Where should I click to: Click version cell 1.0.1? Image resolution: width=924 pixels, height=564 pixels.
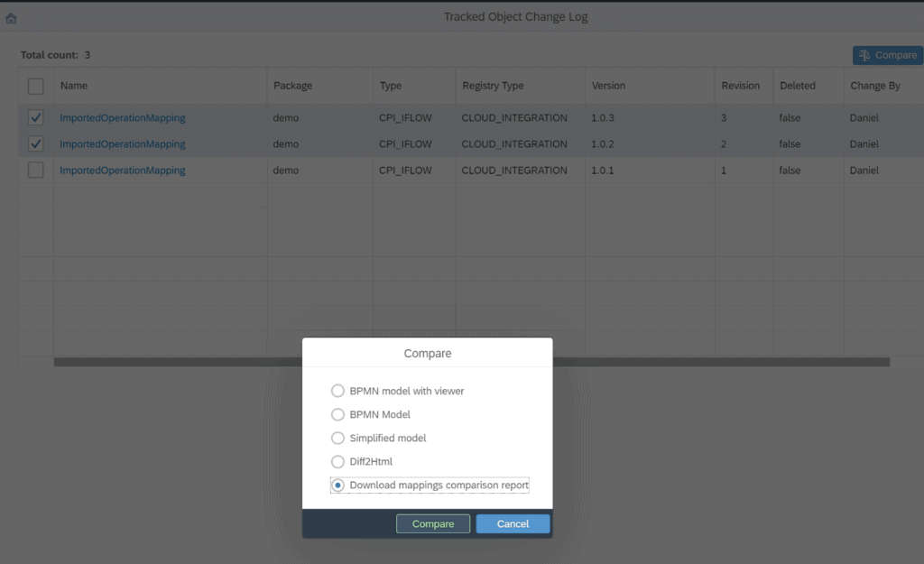point(602,171)
